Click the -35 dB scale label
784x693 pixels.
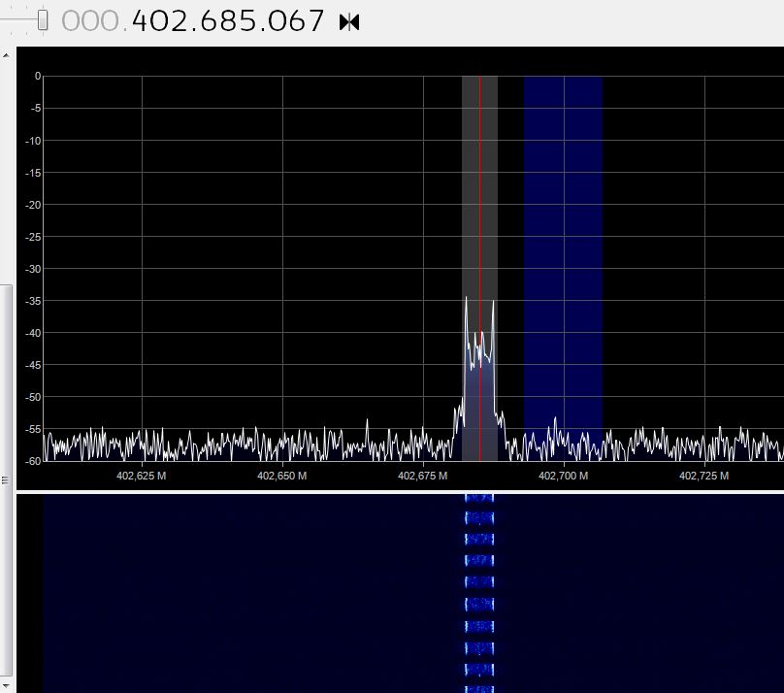(33, 301)
